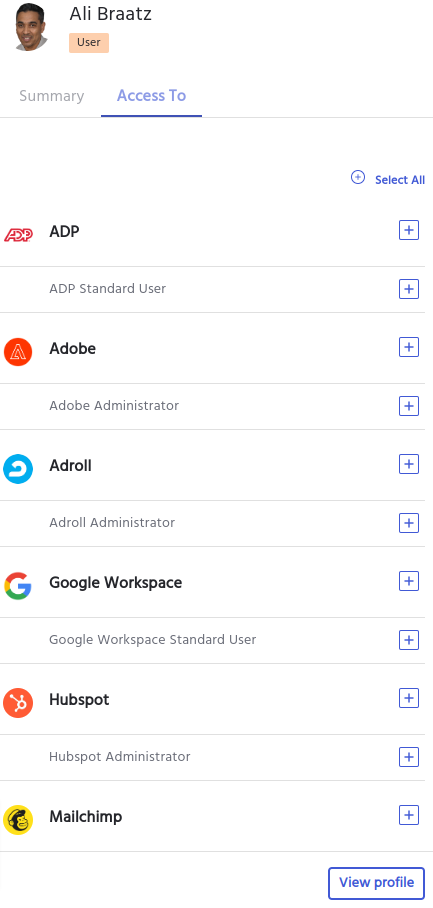Click the Select All link
433x908 pixels.
[400, 180]
